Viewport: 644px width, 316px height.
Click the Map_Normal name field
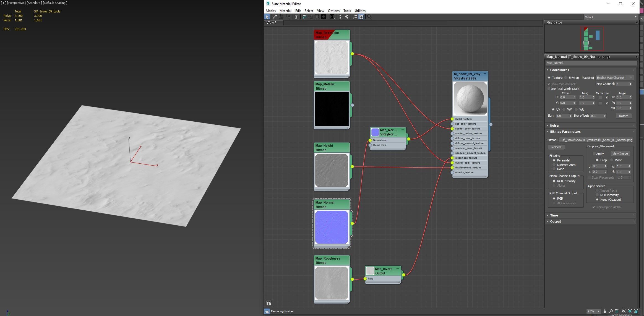(591, 63)
